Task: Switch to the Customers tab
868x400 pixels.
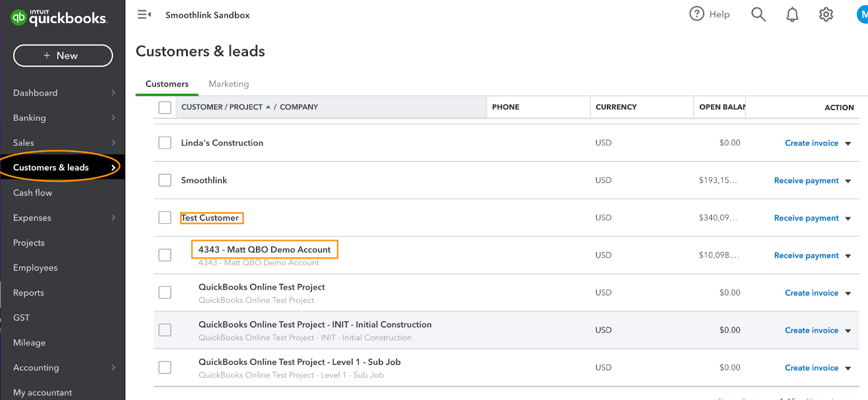Action: coord(167,84)
